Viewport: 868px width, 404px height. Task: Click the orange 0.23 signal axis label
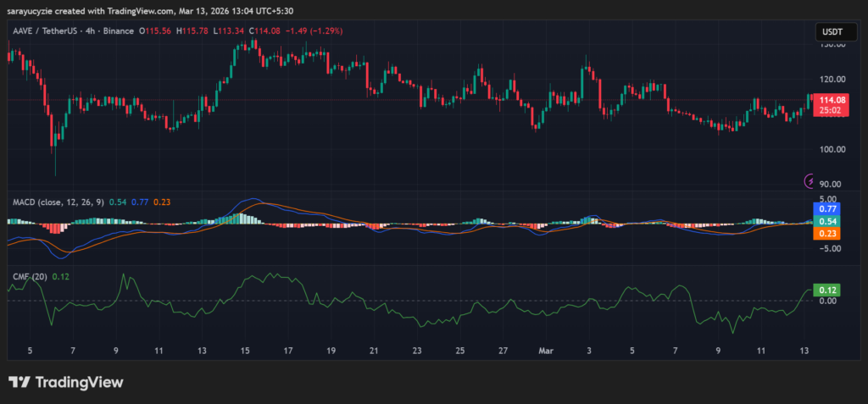pyautogui.click(x=827, y=233)
